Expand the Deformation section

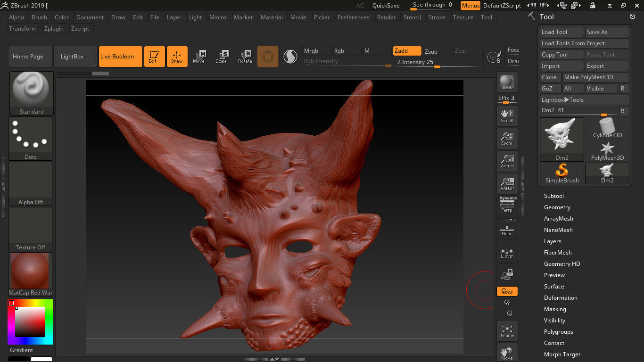coord(561,298)
